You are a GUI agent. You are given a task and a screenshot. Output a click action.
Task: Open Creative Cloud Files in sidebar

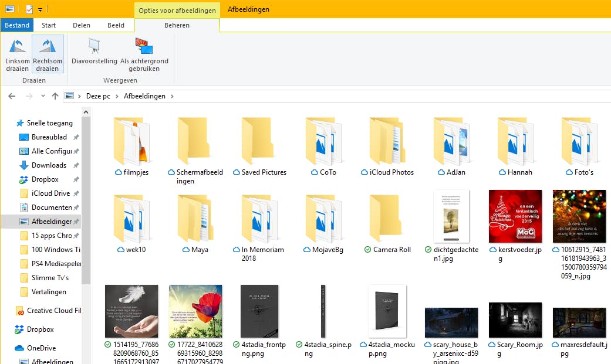click(54, 310)
